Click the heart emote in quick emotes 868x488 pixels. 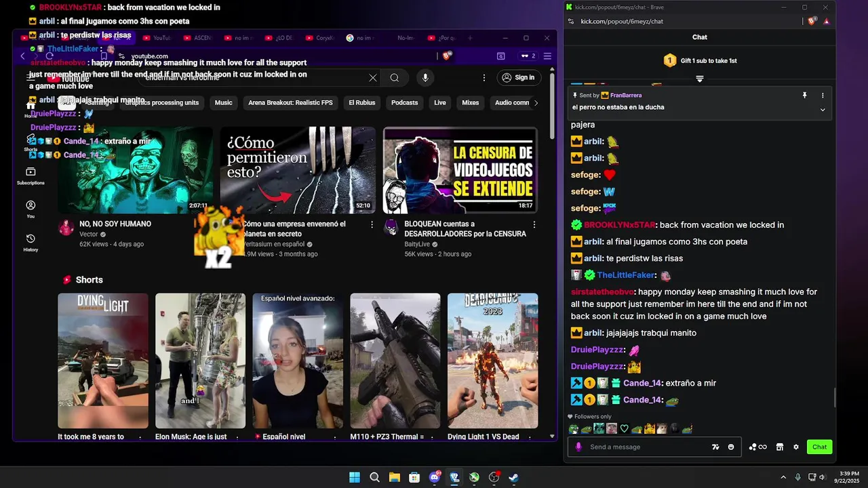click(625, 428)
